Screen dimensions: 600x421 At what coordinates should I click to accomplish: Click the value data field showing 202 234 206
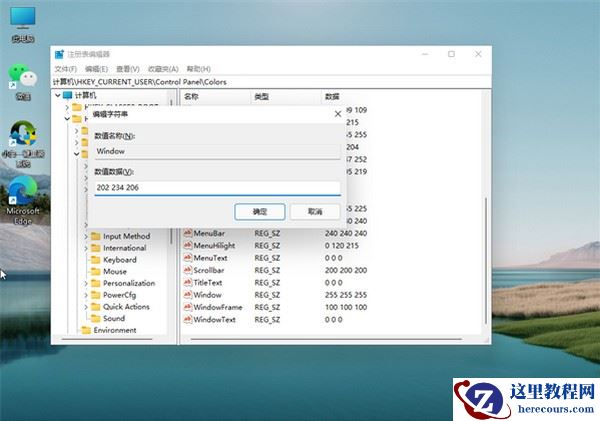tap(217, 188)
